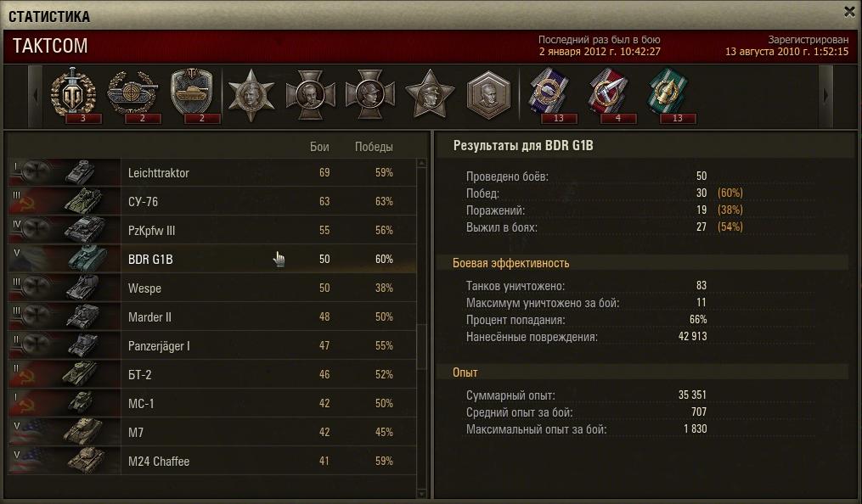The image size is (862, 504).
Task: Click the СУ-76 tank thumbnail
Action: (x=82, y=201)
